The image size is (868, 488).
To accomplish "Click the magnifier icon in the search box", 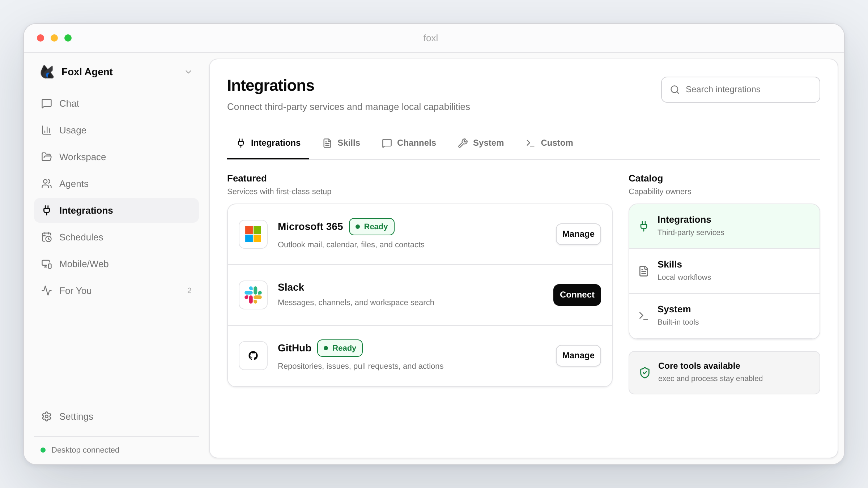I will click(x=675, y=90).
